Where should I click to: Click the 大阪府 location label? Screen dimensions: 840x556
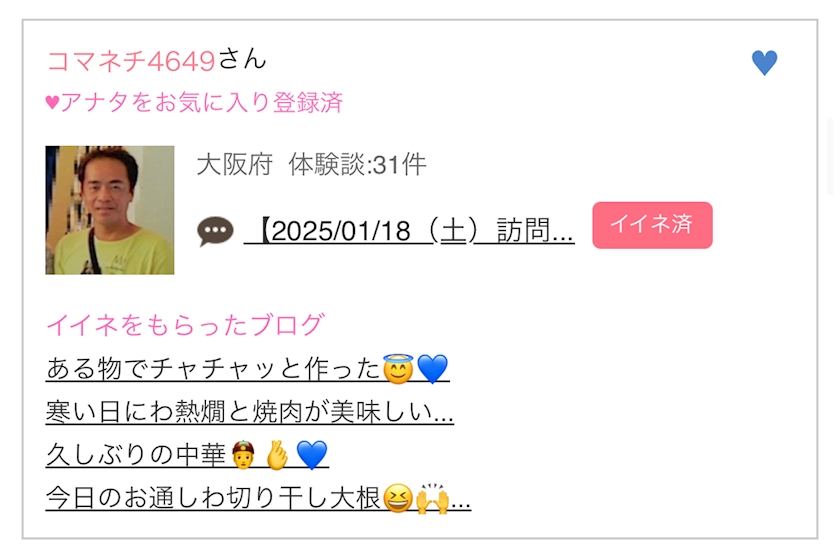click(235, 164)
